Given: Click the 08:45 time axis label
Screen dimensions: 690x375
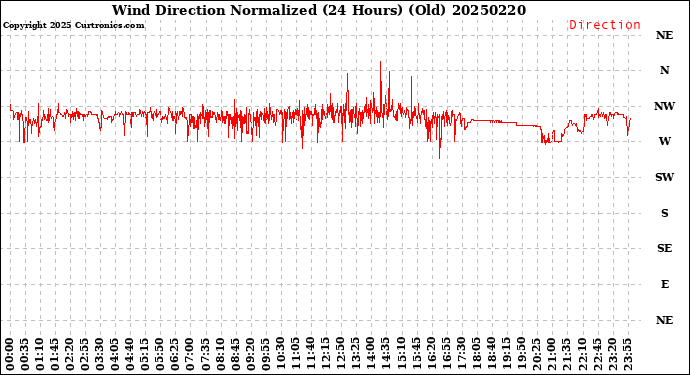Looking at the screenshot, I should tap(235, 355).
